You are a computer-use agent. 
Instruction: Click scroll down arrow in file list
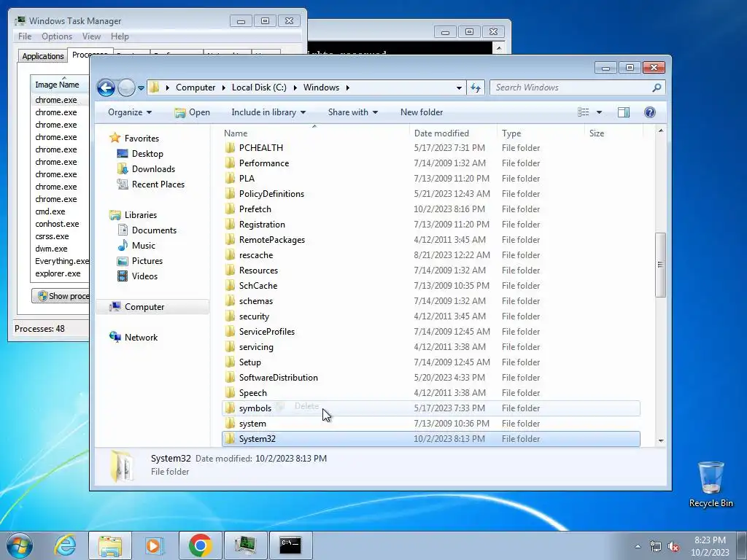(x=661, y=441)
